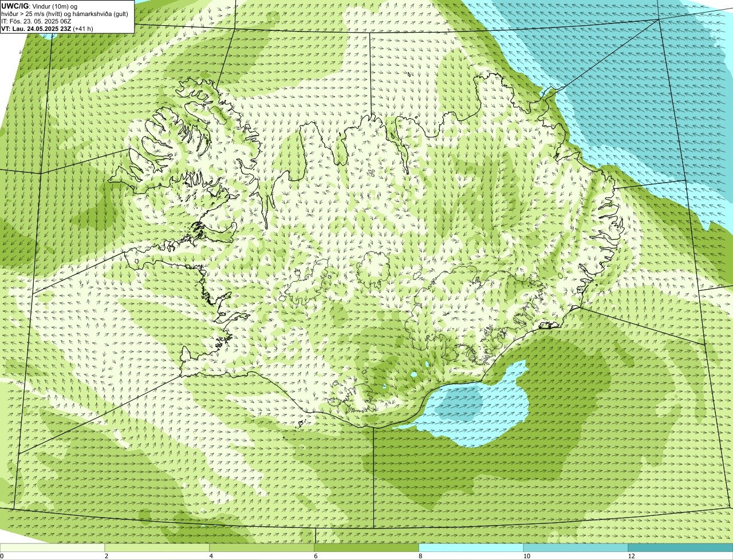Click the colorbar tick label "8"

tap(420, 556)
